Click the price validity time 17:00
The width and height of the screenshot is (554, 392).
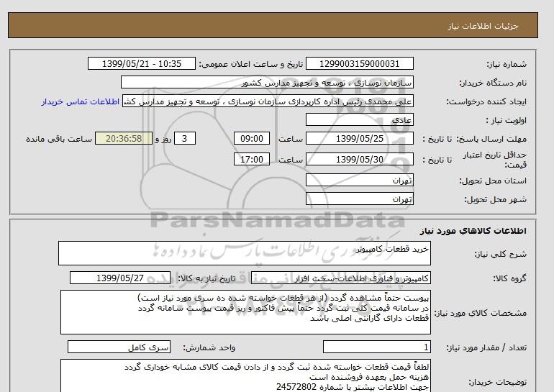pos(252,159)
